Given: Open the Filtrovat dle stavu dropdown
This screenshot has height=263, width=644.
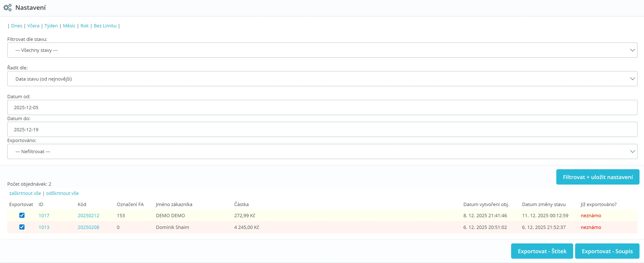Looking at the screenshot, I should [322, 50].
